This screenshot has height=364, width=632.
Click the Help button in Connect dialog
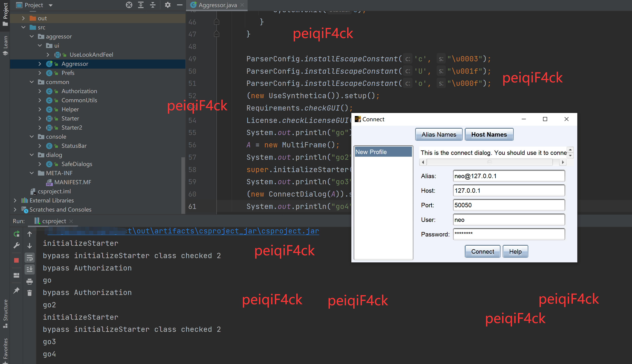click(515, 251)
